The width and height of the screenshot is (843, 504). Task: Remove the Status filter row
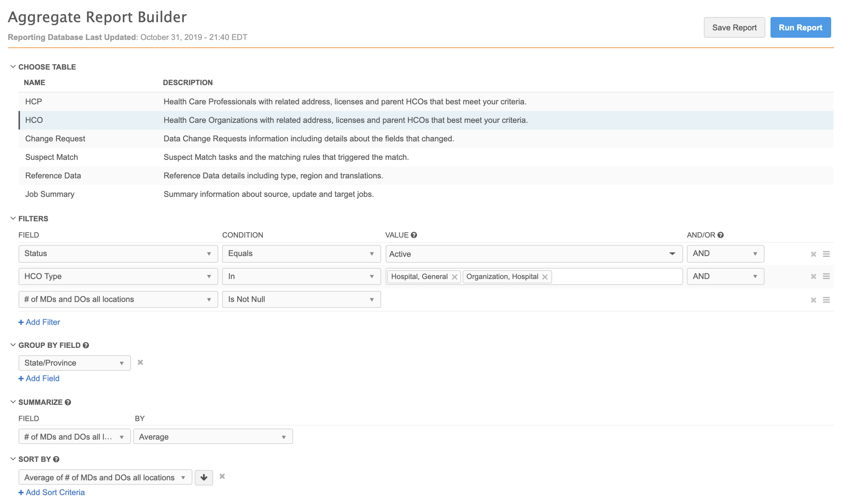click(x=813, y=254)
